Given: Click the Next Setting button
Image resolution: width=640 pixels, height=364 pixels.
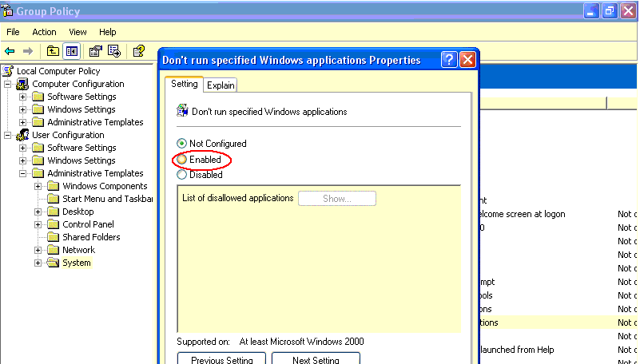Looking at the screenshot, I should click(x=316, y=358).
